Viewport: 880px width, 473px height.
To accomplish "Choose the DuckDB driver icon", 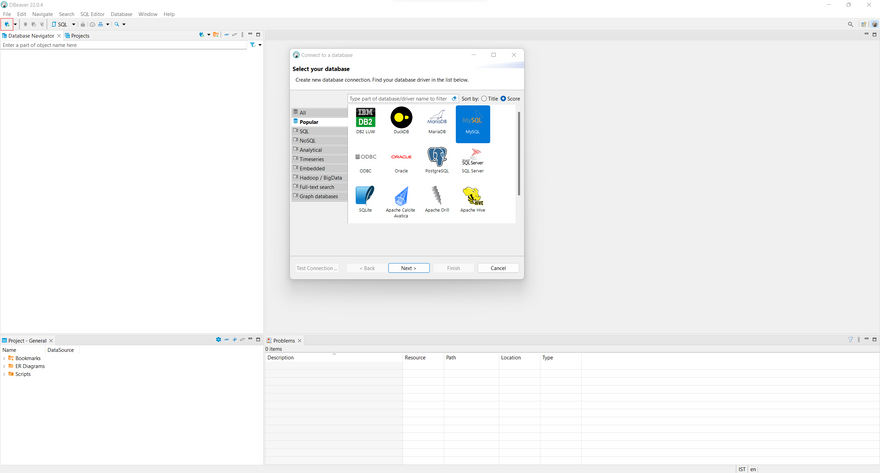I will [401, 119].
